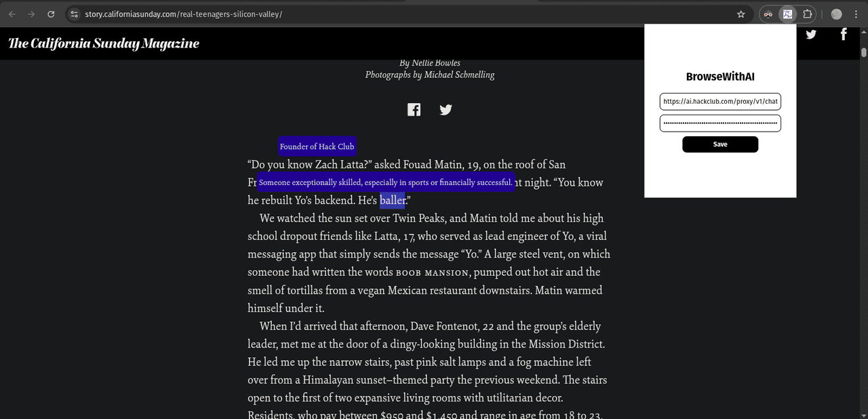
Task: Open site information icon in address bar
Action: pos(74,14)
